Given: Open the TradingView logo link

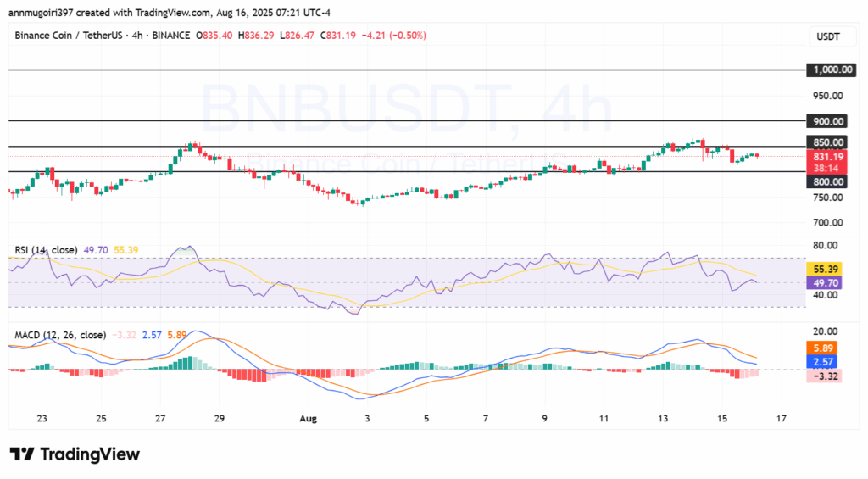Looking at the screenshot, I should (75, 454).
